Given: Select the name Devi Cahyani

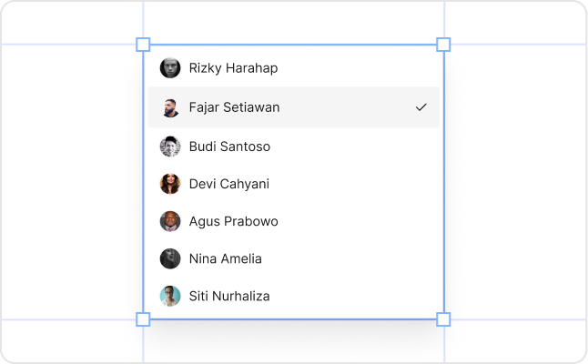Looking at the screenshot, I should point(228,184).
